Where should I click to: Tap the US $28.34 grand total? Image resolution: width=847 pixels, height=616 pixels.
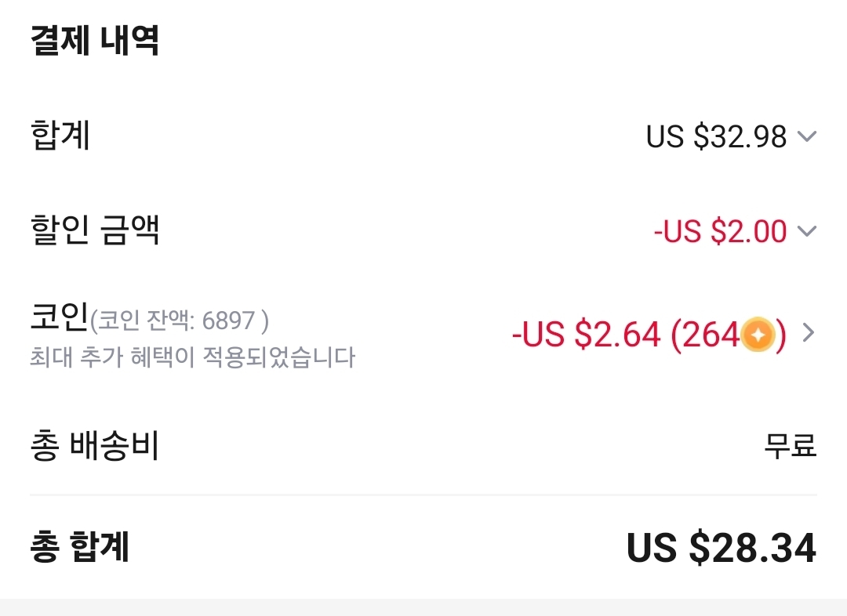coord(721,548)
